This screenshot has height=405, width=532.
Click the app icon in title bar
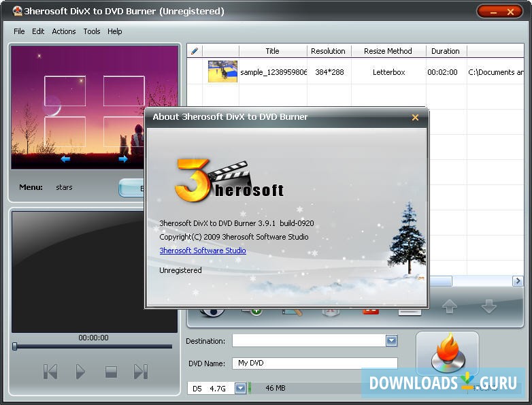click(17, 11)
